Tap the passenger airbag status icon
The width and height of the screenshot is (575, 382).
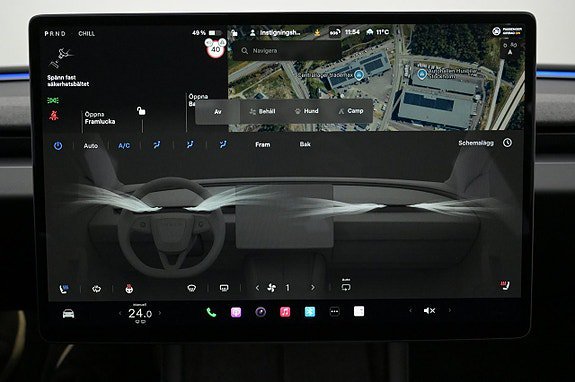tap(507, 31)
